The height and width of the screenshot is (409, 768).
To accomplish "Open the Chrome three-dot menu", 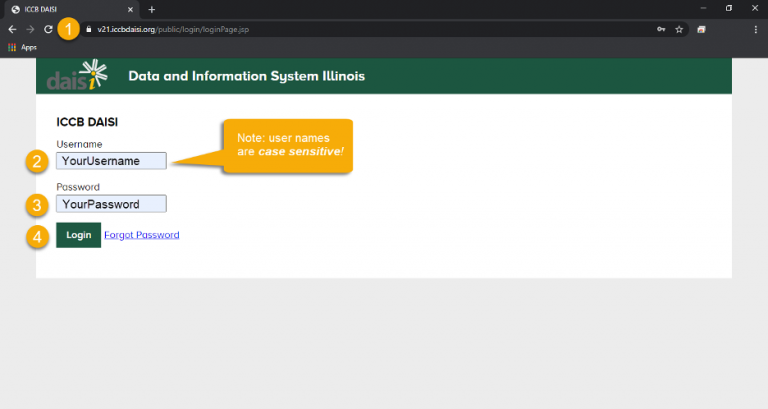I will pyautogui.click(x=754, y=30).
